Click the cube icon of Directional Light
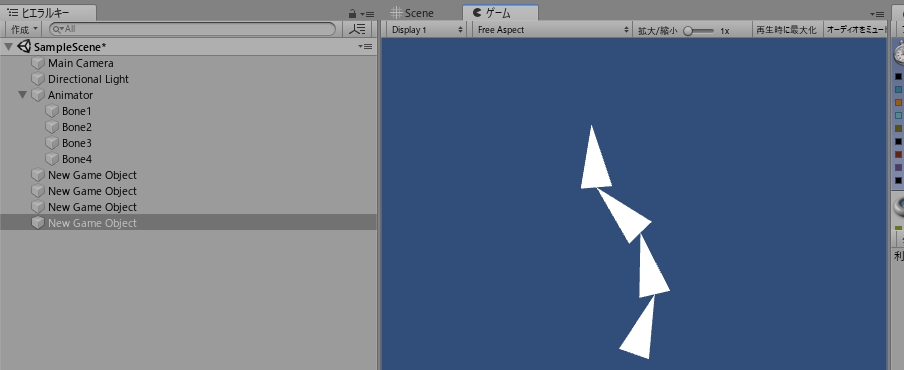 [x=38, y=79]
